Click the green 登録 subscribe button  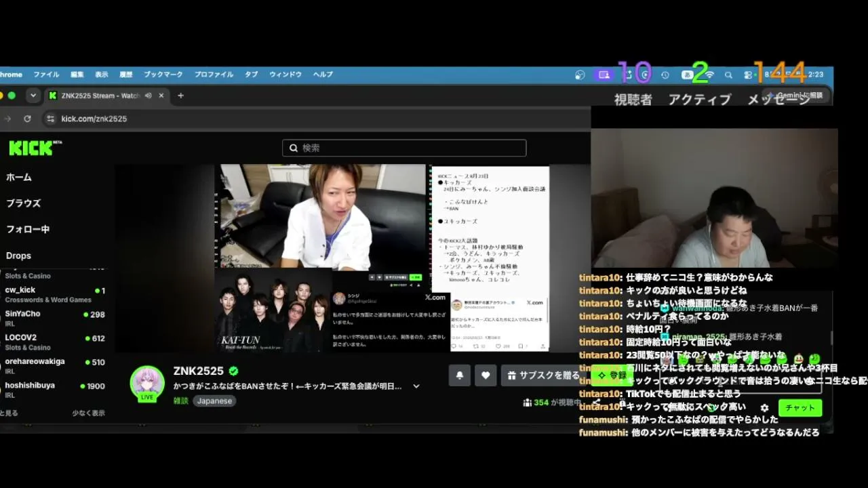(x=612, y=375)
